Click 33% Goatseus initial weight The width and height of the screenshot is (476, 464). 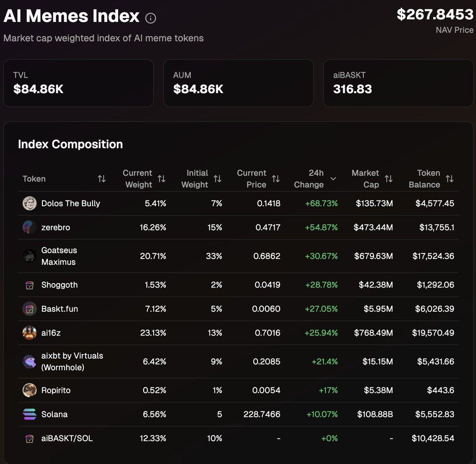click(x=214, y=256)
